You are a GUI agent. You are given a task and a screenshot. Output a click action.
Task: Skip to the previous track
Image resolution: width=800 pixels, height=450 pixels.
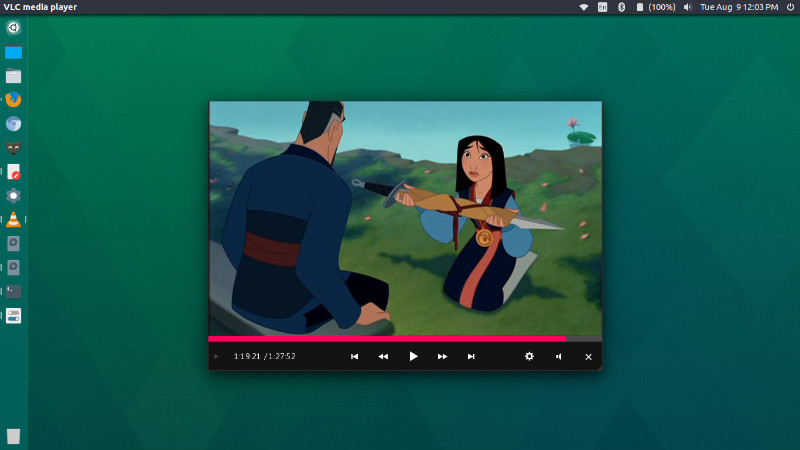coord(354,357)
